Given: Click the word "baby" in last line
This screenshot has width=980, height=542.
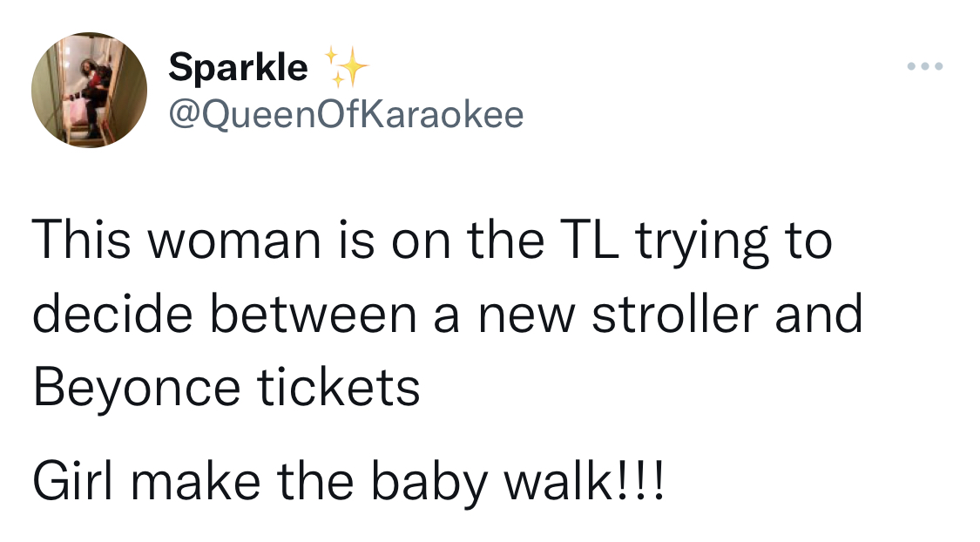Looking at the screenshot, I should (x=428, y=483).
